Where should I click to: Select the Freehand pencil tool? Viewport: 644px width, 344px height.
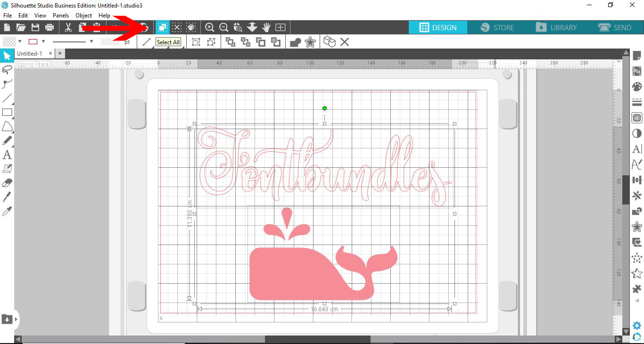pos(7,140)
